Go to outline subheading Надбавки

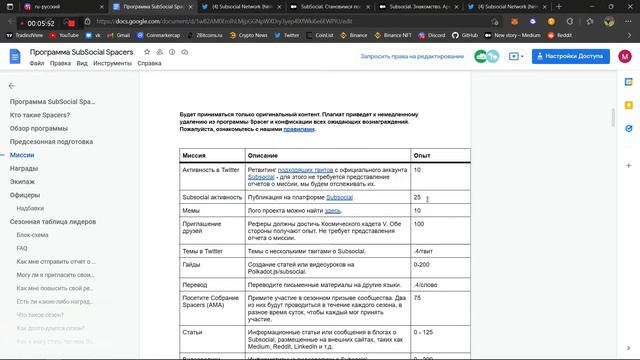(x=30, y=208)
